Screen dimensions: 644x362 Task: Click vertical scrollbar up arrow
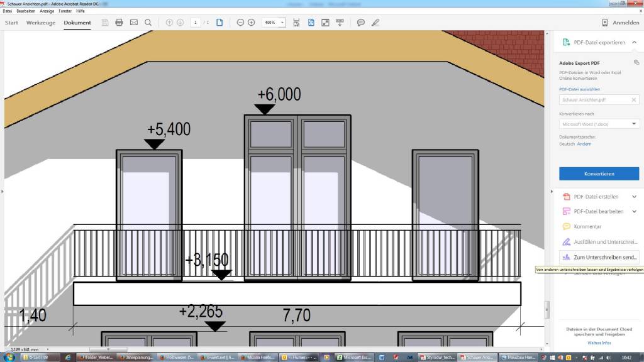547,33
